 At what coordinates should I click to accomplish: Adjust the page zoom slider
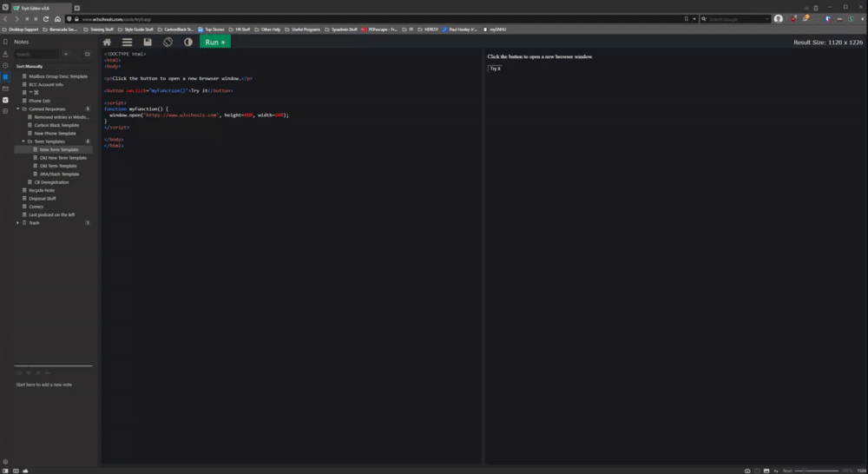[817, 471]
